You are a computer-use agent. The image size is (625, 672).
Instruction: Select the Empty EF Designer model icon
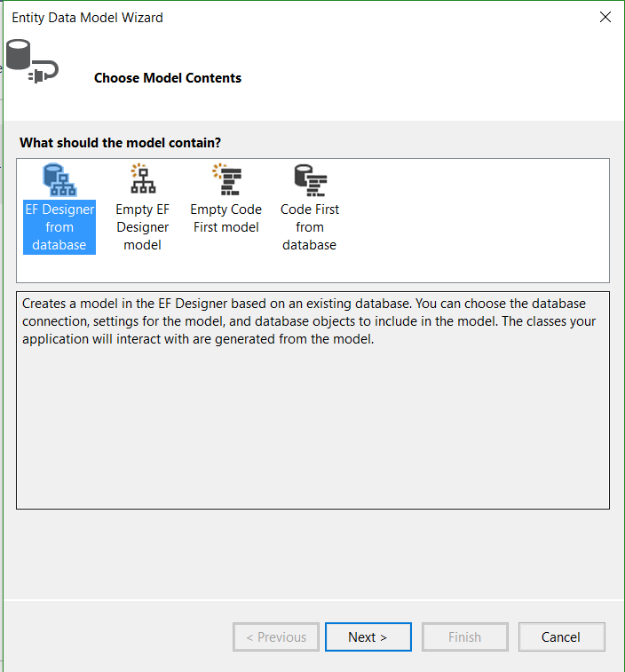coord(143,179)
